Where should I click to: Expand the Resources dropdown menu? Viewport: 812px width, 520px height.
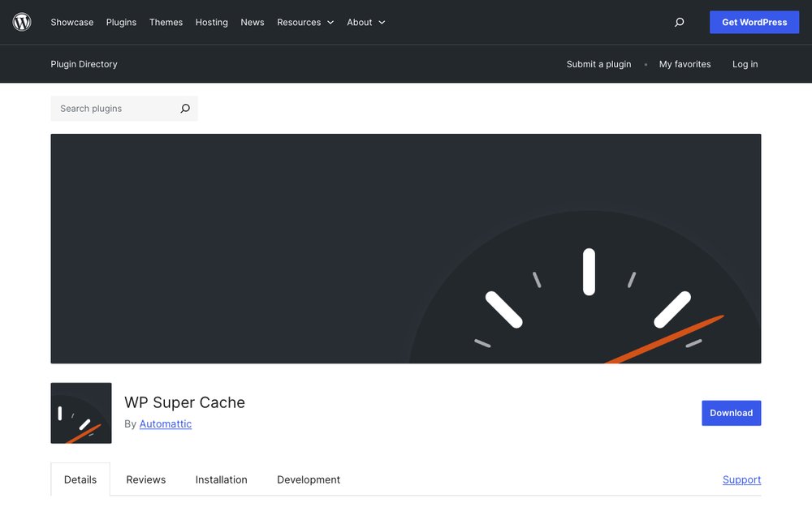point(305,22)
